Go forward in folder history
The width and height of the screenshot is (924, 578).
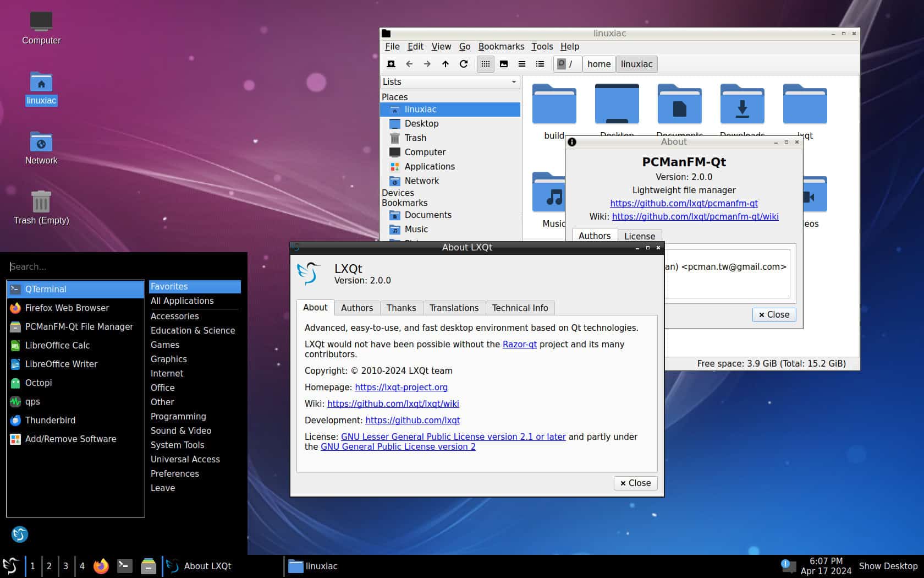(x=427, y=64)
